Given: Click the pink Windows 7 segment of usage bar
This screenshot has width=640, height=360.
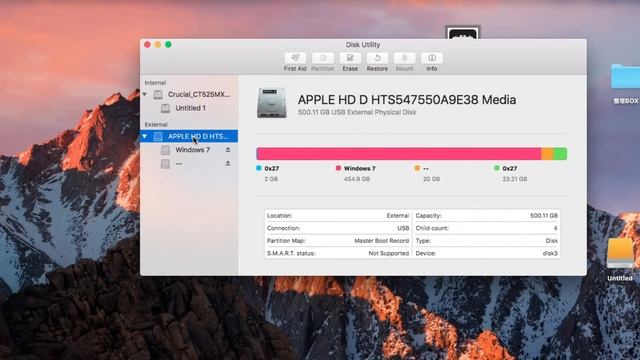Looking at the screenshot, I should point(399,154).
